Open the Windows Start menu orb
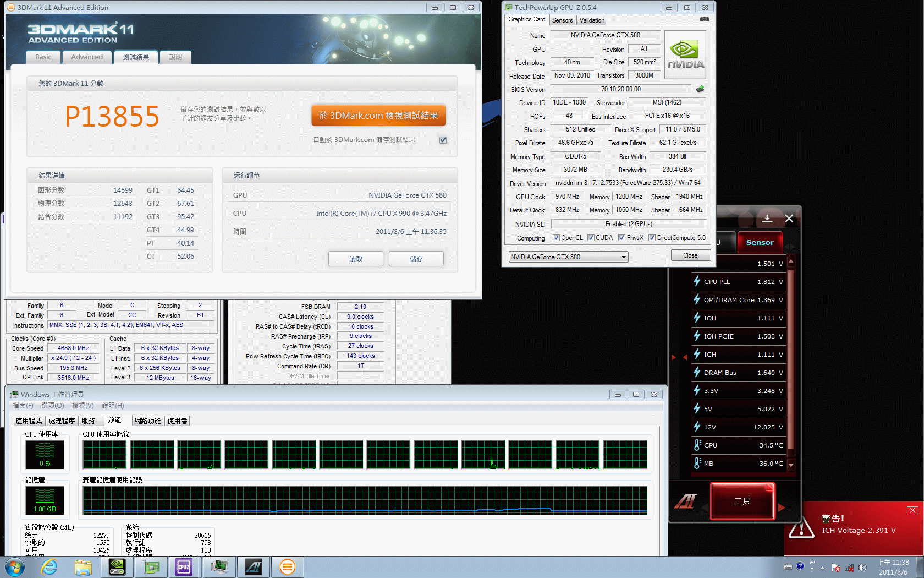The width and height of the screenshot is (924, 578). tap(14, 567)
